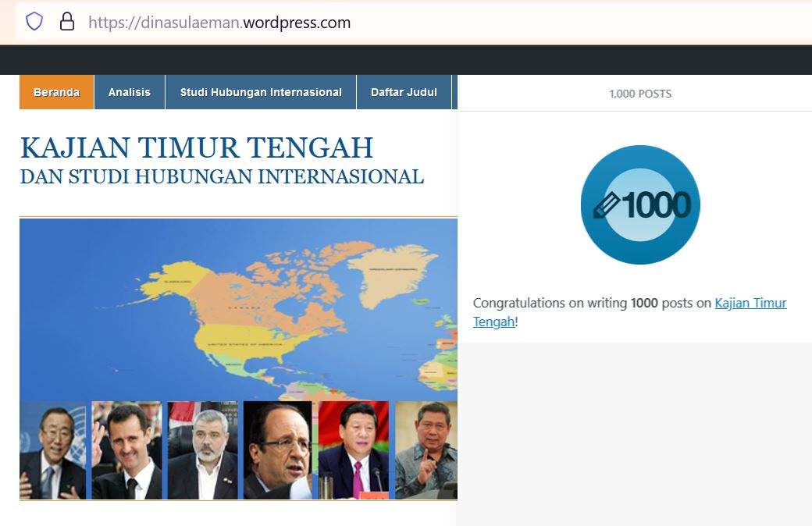812x526 pixels.
Task: Follow the Kajian Timur Tengah hyperlink
Action: point(750,303)
